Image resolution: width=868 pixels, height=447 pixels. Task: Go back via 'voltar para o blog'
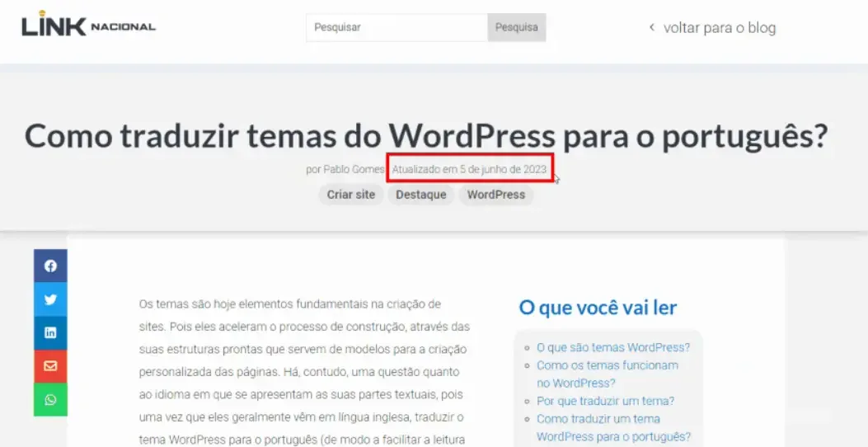pyautogui.click(x=719, y=28)
